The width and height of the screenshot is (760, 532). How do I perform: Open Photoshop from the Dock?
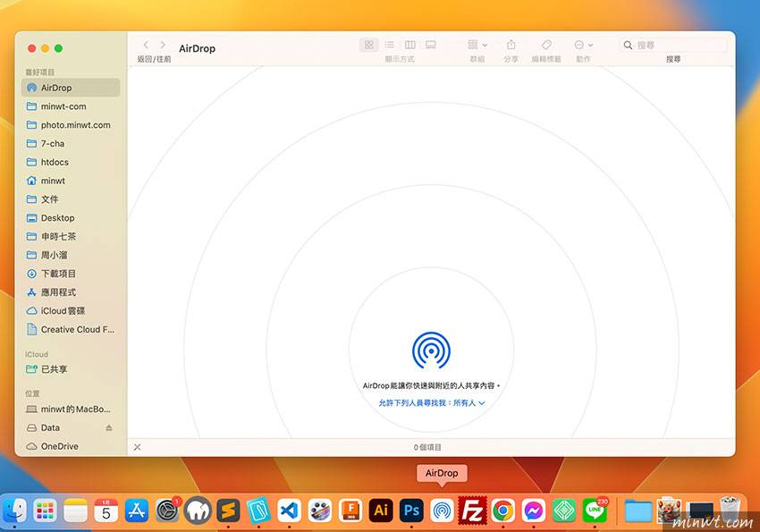[x=411, y=511]
